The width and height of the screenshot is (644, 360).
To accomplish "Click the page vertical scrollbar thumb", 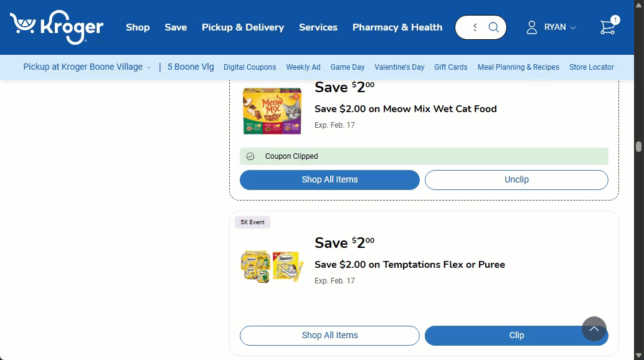I will (638, 147).
